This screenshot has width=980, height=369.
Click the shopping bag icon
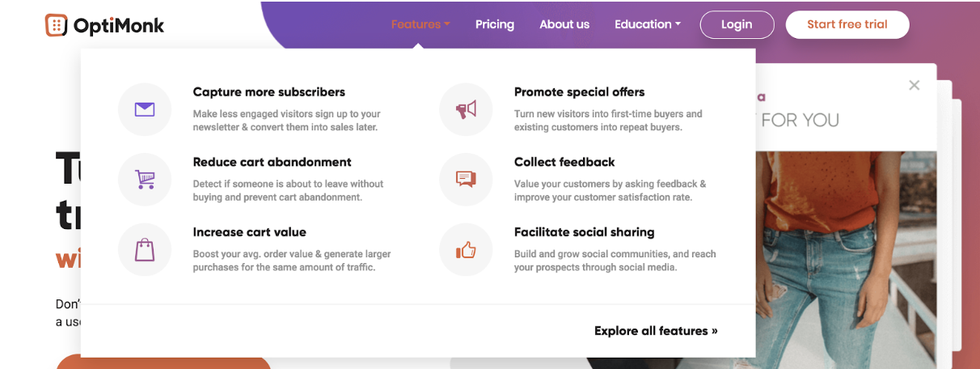(145, 249)
